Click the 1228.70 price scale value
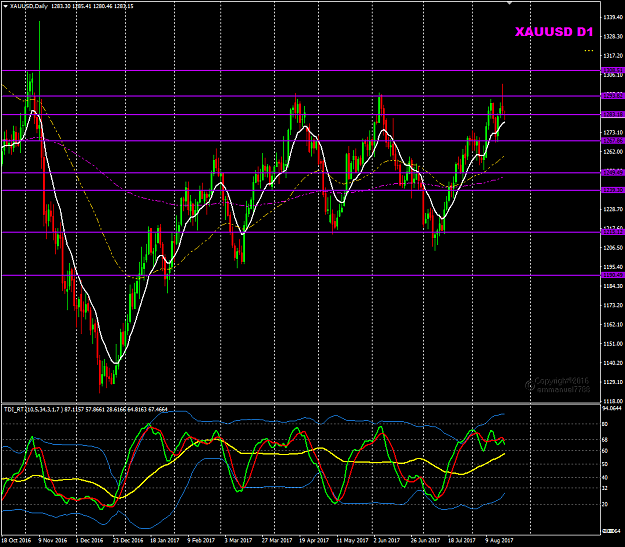The image size is (625, 547). tap(613, 209)
